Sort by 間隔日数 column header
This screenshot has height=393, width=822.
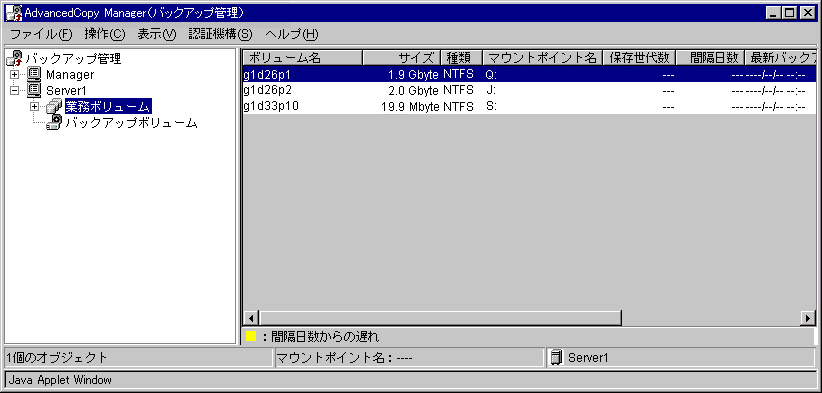[710, 57]
